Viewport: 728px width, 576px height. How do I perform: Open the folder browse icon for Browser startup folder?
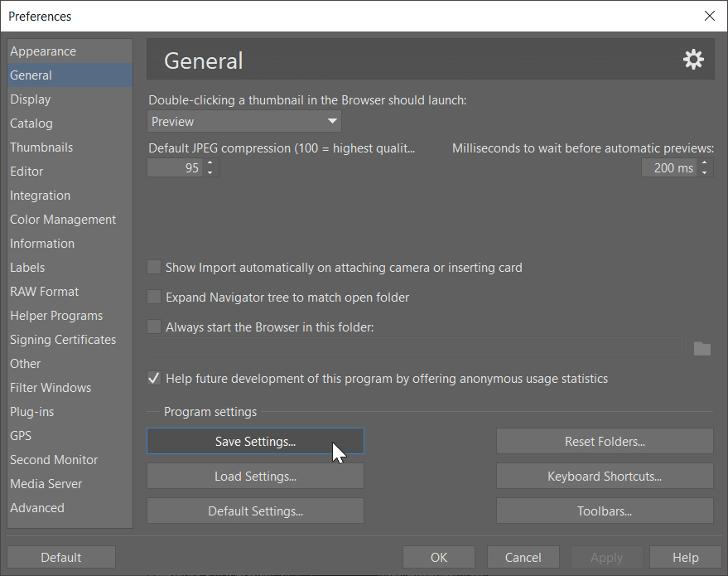(702, 349)
